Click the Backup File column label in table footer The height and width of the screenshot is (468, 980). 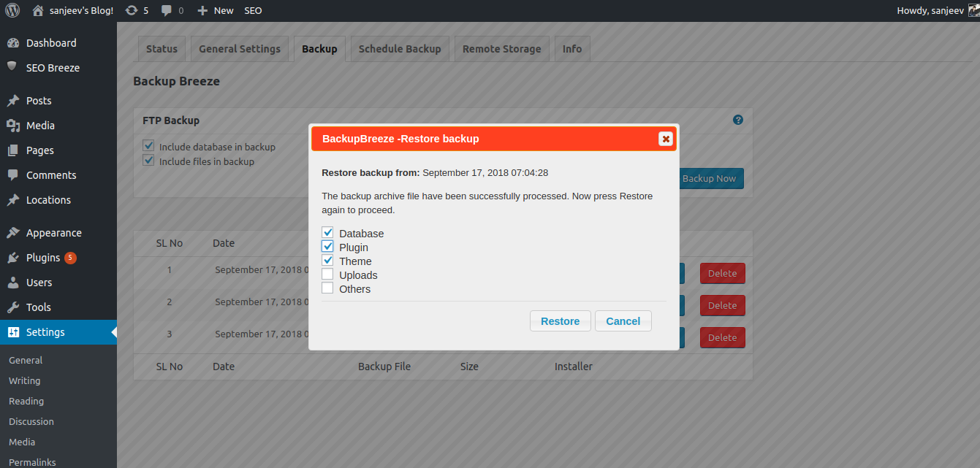coord(384,367)
